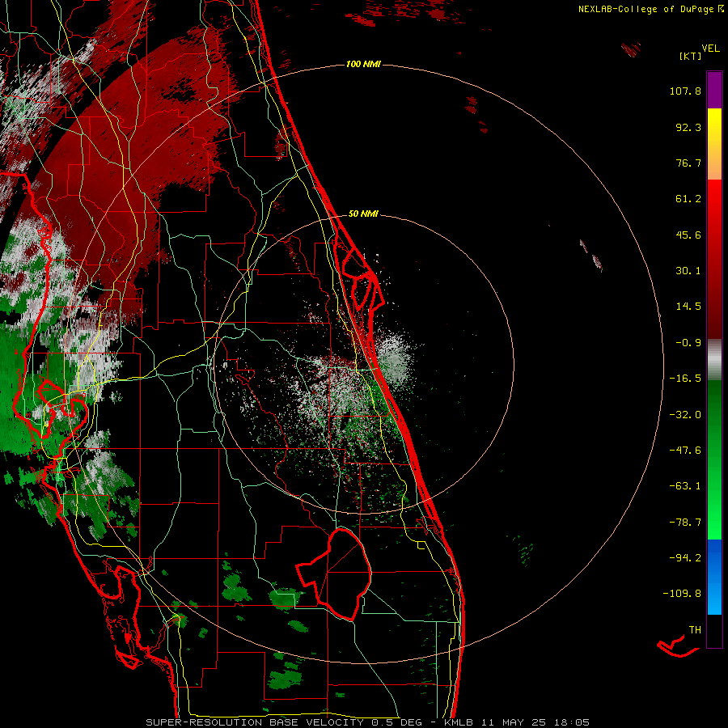Click the Lake Okeechobee outline on the map
The height and width of the screenshot is (728, 728).
point(335,574)
